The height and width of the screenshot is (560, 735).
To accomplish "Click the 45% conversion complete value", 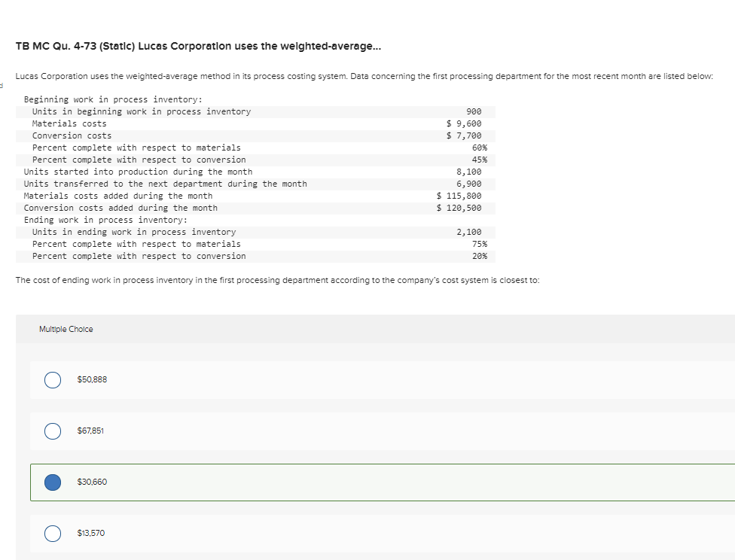I will [x=480, y=160].
